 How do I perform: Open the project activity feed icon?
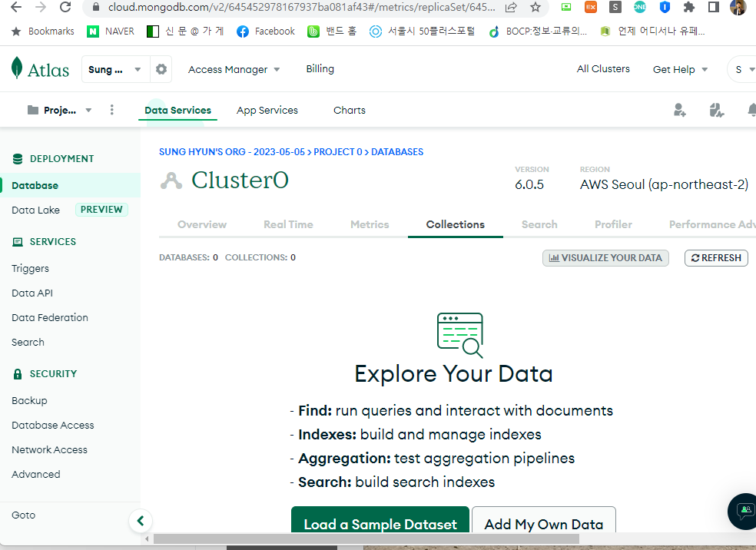tap(717, 110)
